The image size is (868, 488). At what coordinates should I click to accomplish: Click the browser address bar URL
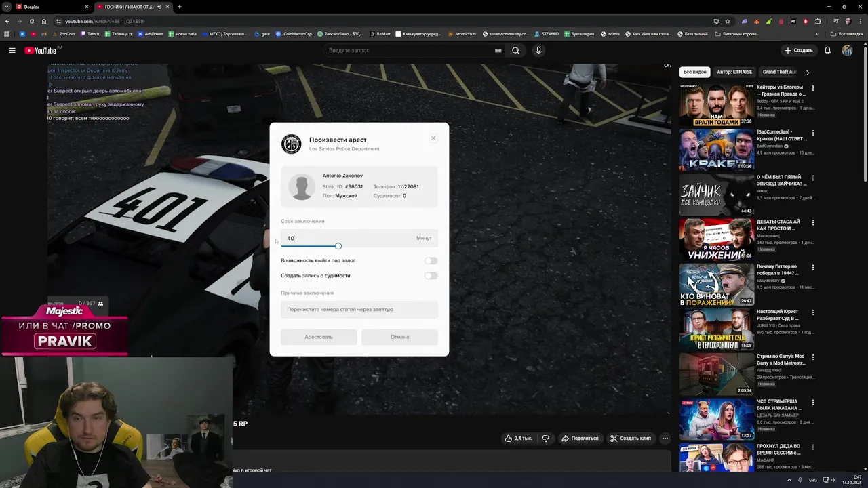(104, 21)
